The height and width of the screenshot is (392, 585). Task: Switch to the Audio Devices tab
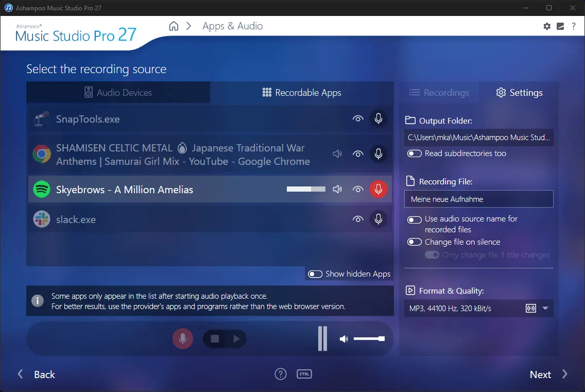click(x=118, y=93)
